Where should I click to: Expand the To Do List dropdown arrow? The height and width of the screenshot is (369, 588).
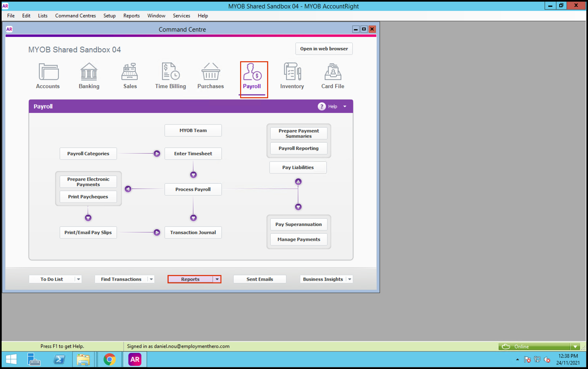tap(78, 279)
